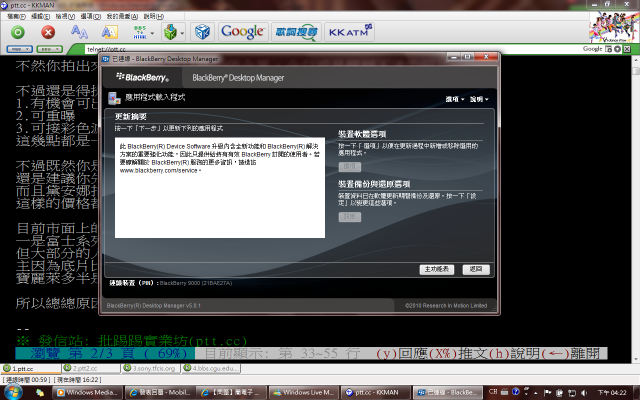
Task: Click the green connect icon in KKMAN toolbar
Action: coord(18,32)
